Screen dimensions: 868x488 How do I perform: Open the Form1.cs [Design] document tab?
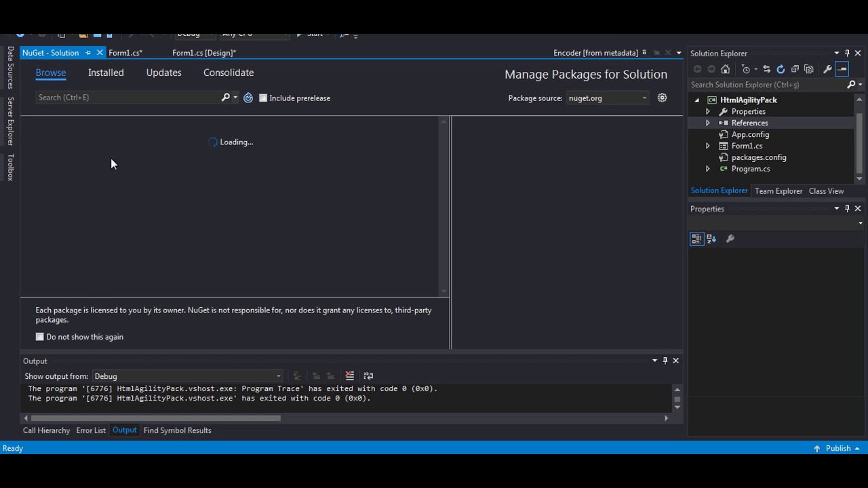(x=204, y=53)
